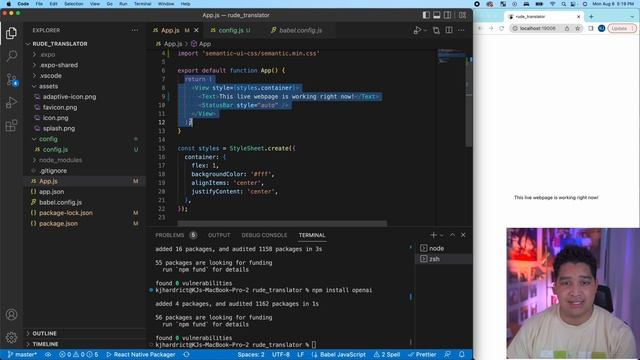Expand the .expo-shared folder
This screenshot has width=640, height=360.
tap(59, 65)
